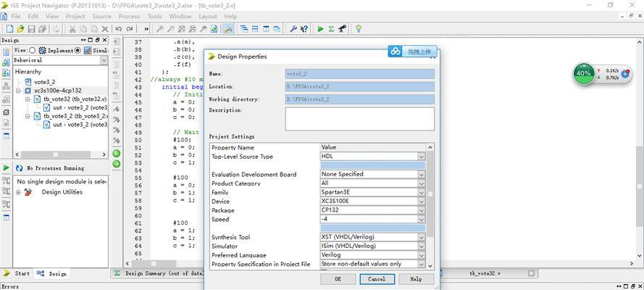The height and width of the screenshot is (290, 644).
Task: Collapse the xc3s100e-4cp132 tree node
Action: (19, 91)
